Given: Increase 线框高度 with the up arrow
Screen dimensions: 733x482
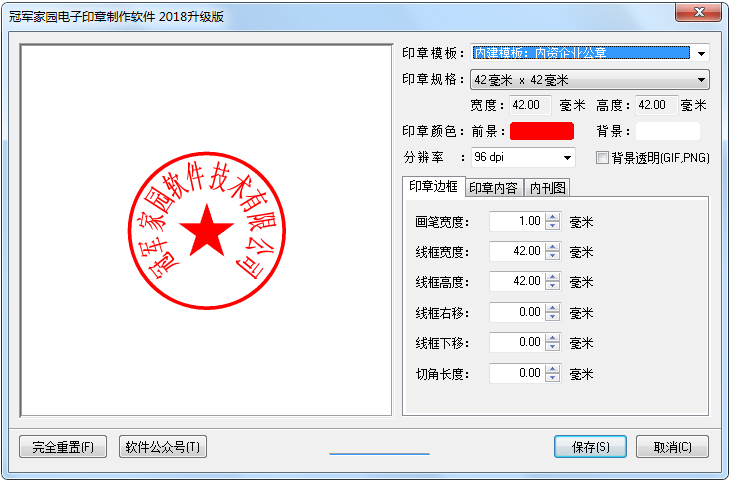Looking at the screenshot, I should point(553,277).
